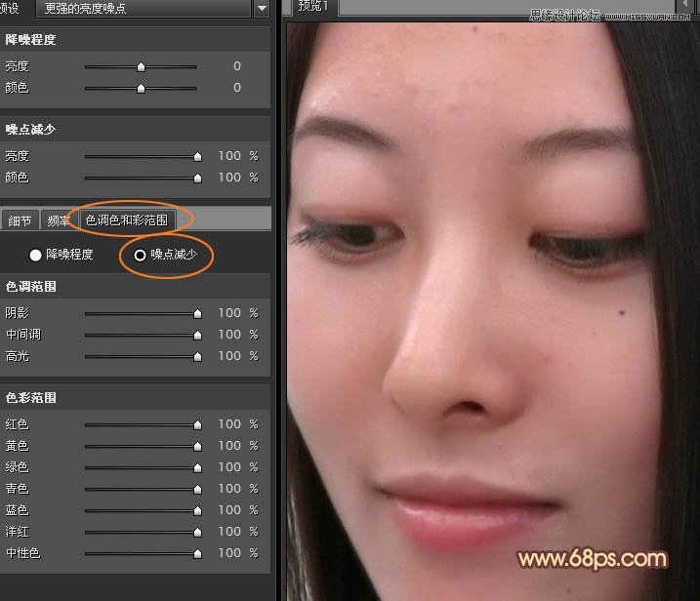Click the 降噪程度 颜色 value 0
The height and width of the screenshot is (601, 700).
(237, 88)
